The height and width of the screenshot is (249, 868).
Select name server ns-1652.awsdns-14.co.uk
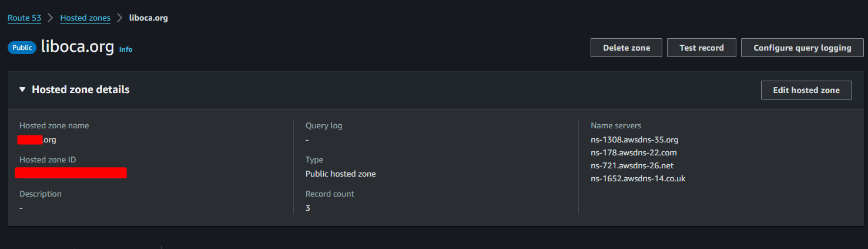tap(638, 178)
